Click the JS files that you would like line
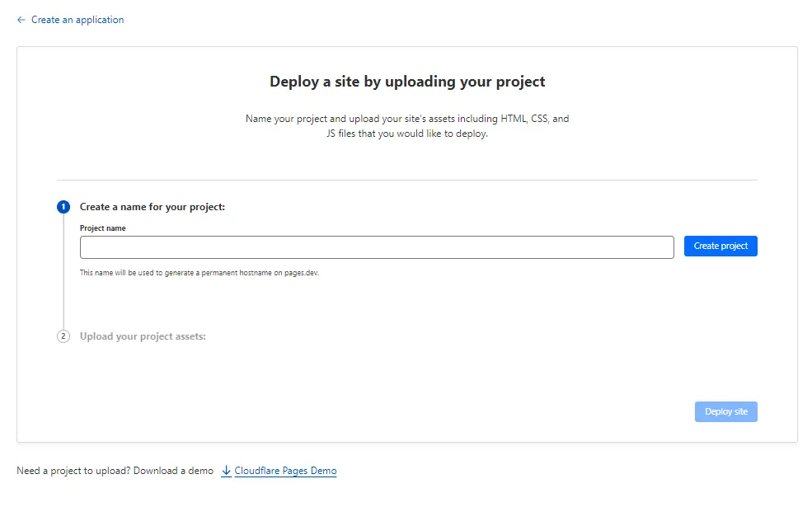This screenshot has width=812, height=507. (x=407, y=134)
